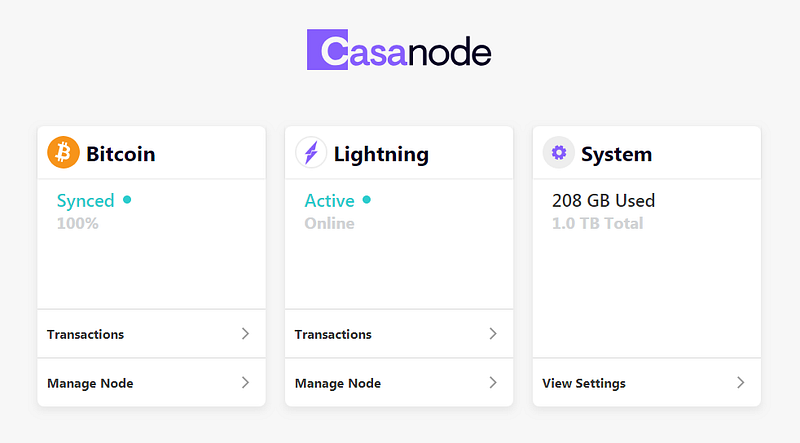Open Transactions under the Bitcoin card
This screenshot has height=443, width=800.
pos(86,334)
